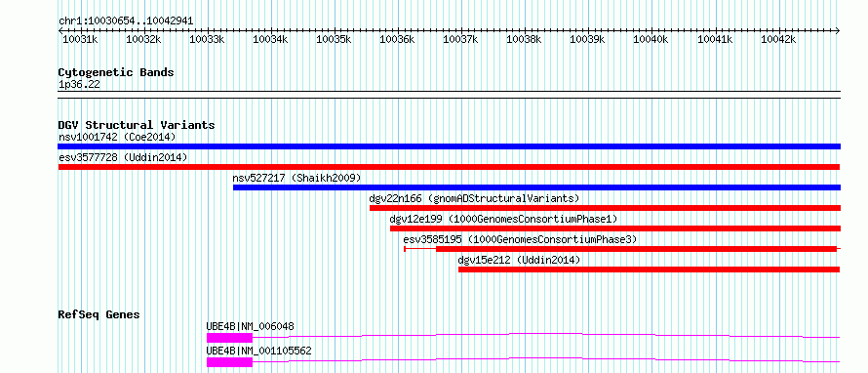This screenshot has height=373, width=868.
Task: Click the 10034k ruler tick
Action: coord(271,39)
